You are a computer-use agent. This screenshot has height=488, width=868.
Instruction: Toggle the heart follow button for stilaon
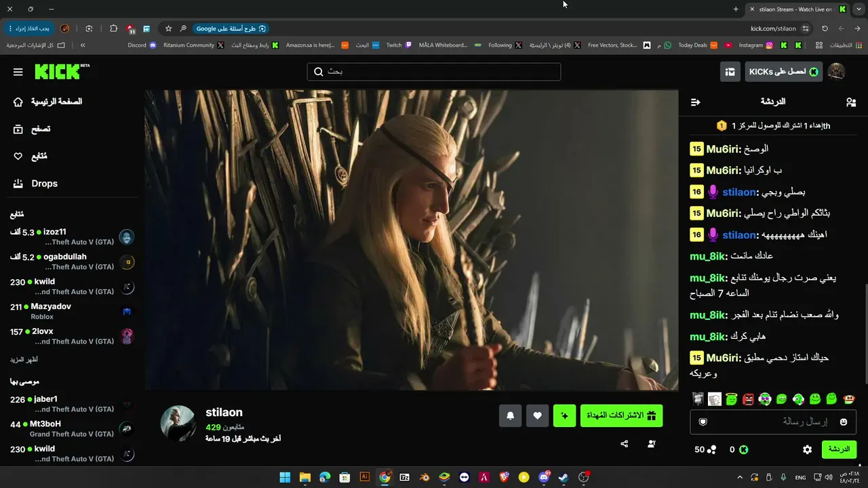[x=538, y=415]
